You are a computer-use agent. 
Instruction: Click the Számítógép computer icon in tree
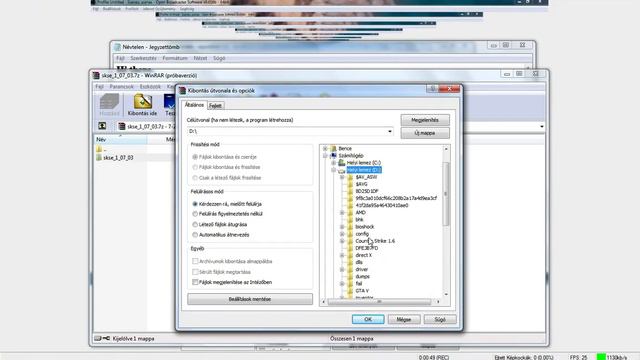tap(333, 156)
